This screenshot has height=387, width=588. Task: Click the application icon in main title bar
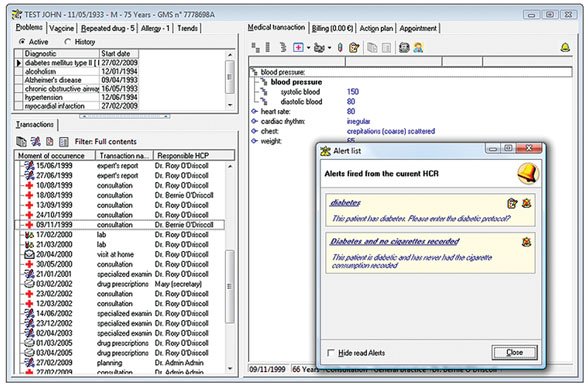point(17,14)
